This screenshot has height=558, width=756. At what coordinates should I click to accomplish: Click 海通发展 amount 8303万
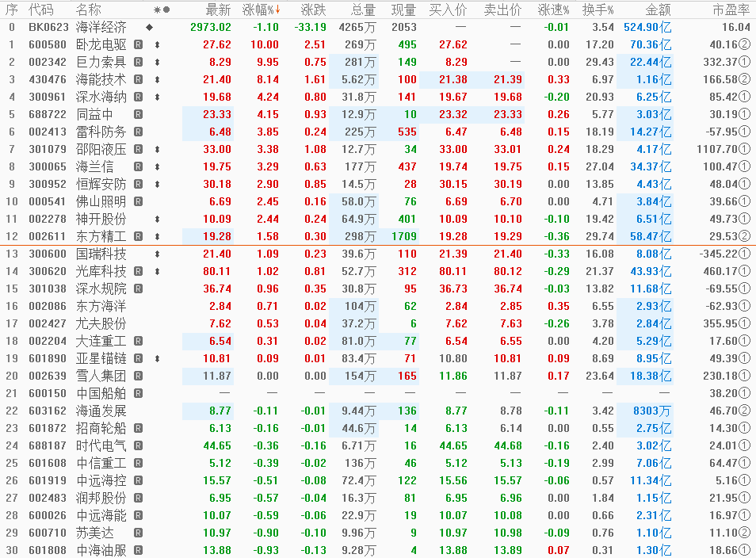(652, 411)
